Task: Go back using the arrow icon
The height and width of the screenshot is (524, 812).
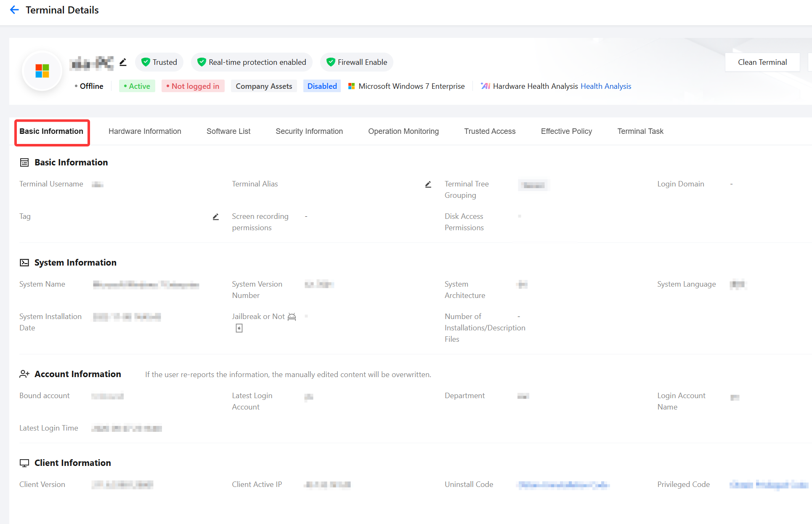Action: (x=14, y=10)
